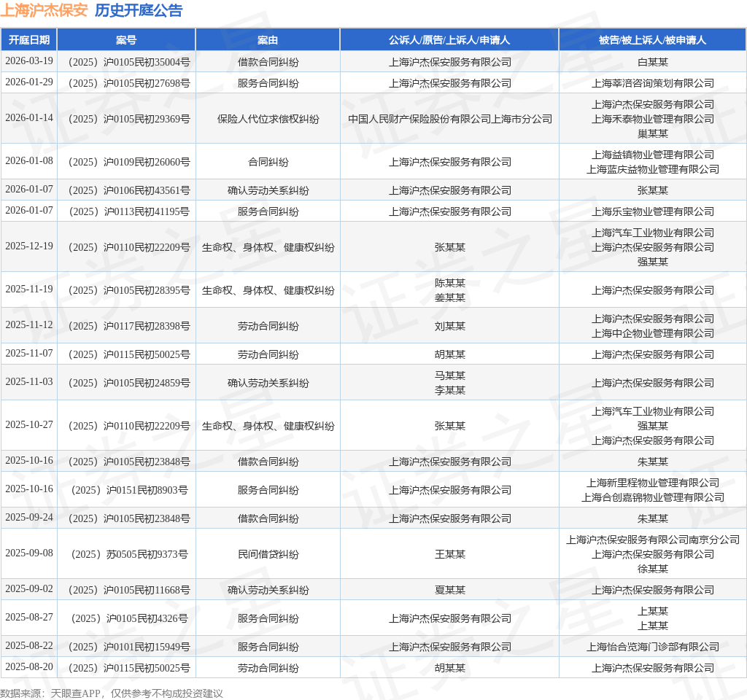Click plaintiff 刘某某
The image size is (747, 700).
pos(449,326)
